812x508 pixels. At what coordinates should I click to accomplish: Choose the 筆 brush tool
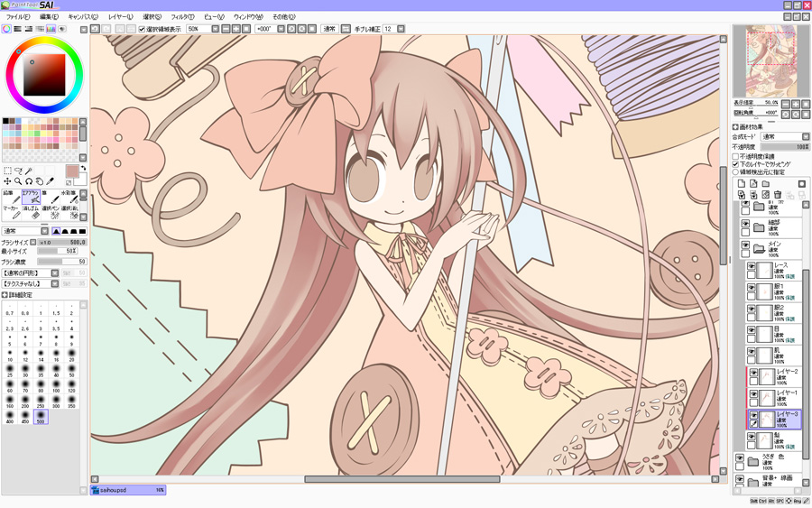pyautogui.click(x=51, y=197)
